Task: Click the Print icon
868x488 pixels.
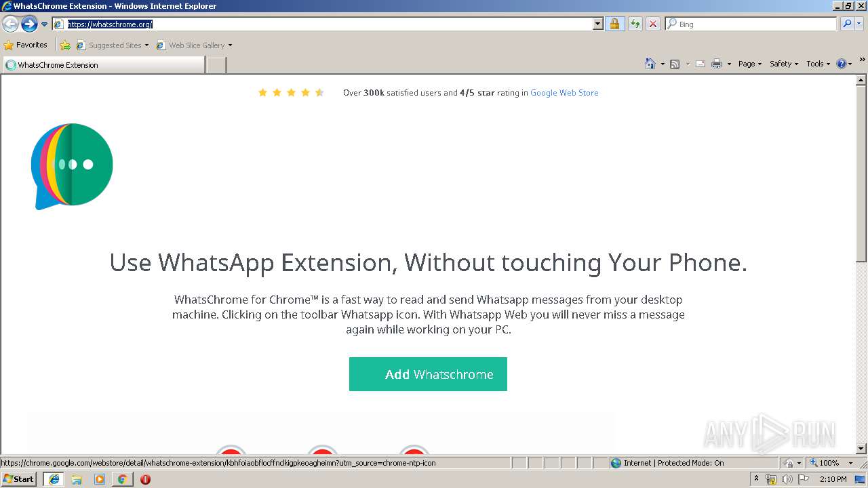Action: (x=717, y=64)
